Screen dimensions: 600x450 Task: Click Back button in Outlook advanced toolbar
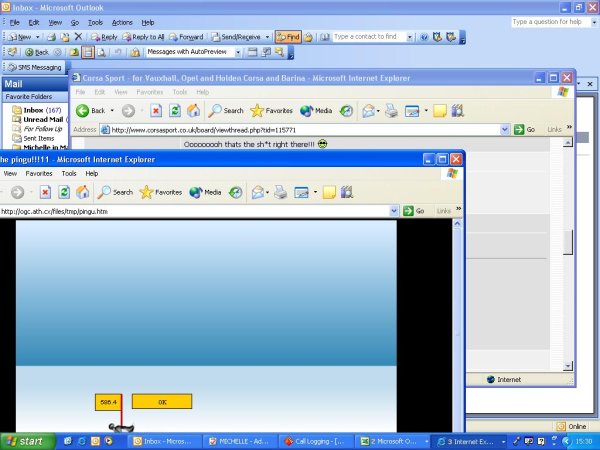(x=37, y=52)
